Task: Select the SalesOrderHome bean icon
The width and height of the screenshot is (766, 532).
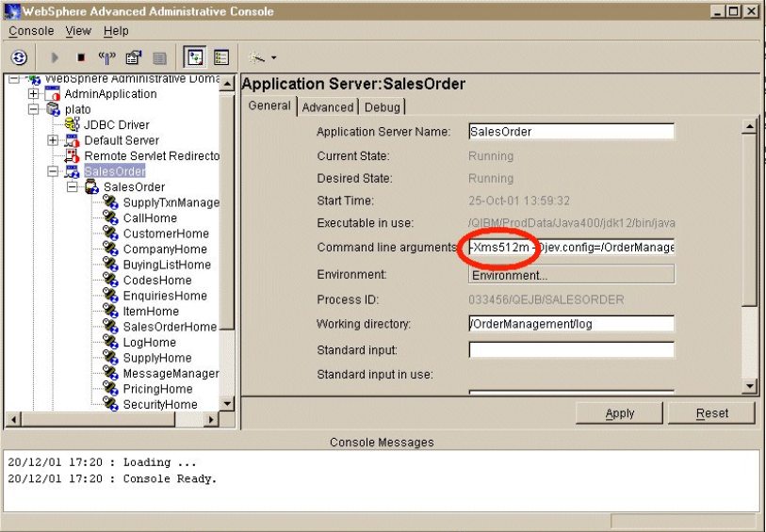Action: click(111, 327)
